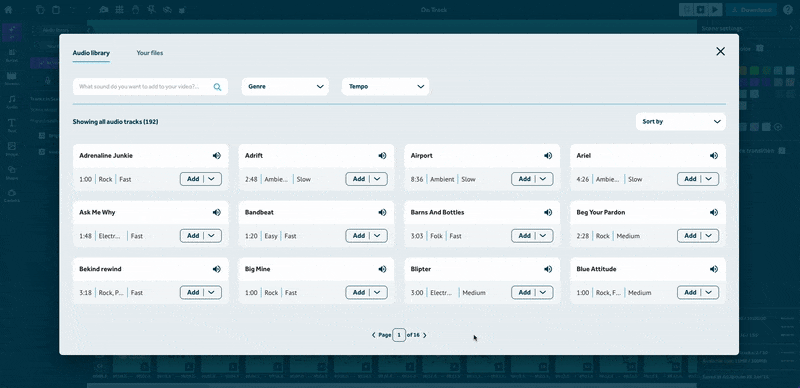Add the Adrift track
The height and width of the screenshot is (388, 800).
pos(359,179)
